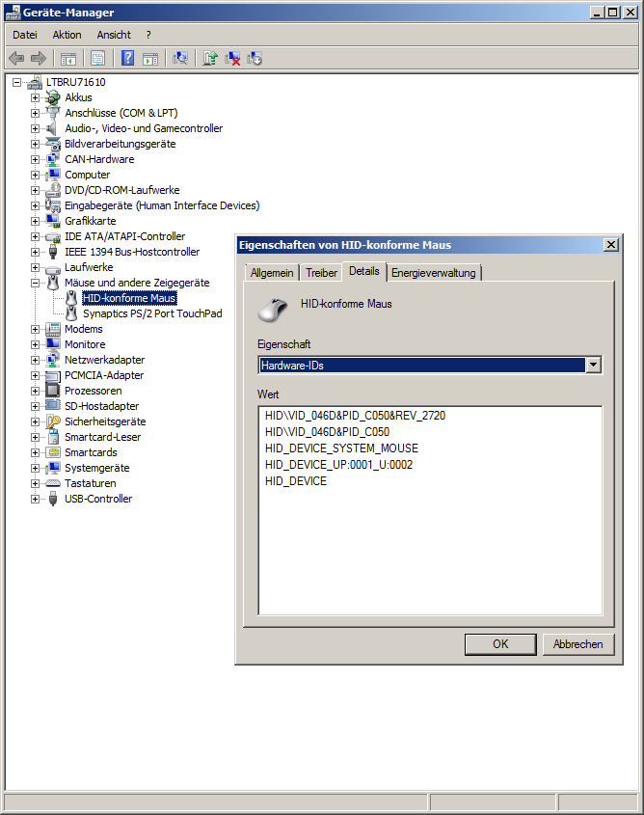Switch to the Allgemein tab
The height and width of the screenshot is (815, 644).
(272, 273)
